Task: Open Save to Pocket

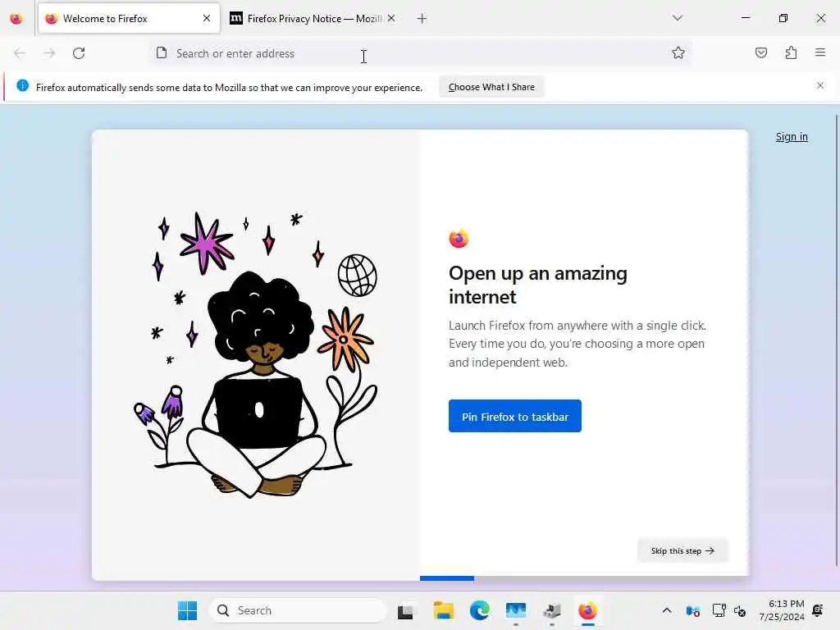Action: pos(761,53)
